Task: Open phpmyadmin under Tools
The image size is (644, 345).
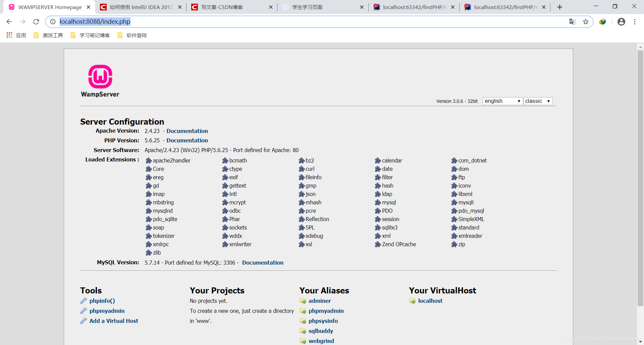Action: coord(107,311)
